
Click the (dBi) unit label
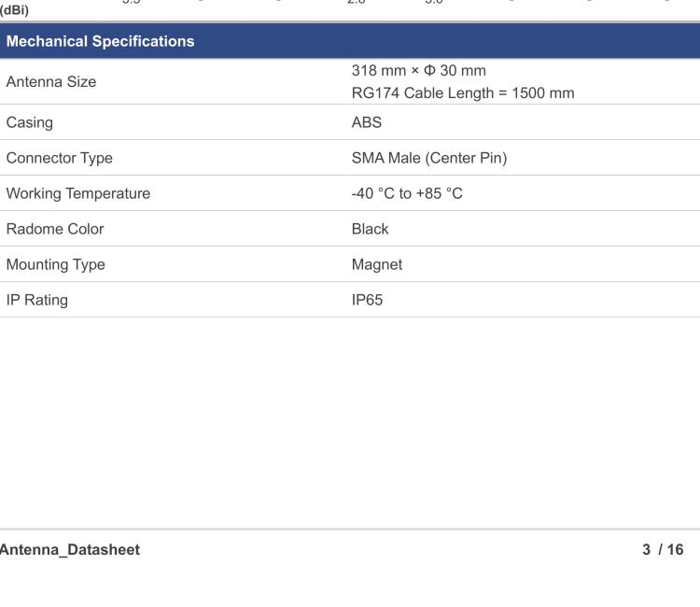coord(13,11)
